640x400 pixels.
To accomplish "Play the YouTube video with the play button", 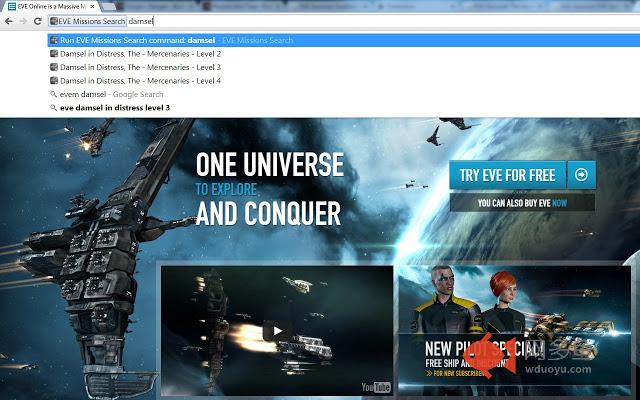I will (277, 331).
